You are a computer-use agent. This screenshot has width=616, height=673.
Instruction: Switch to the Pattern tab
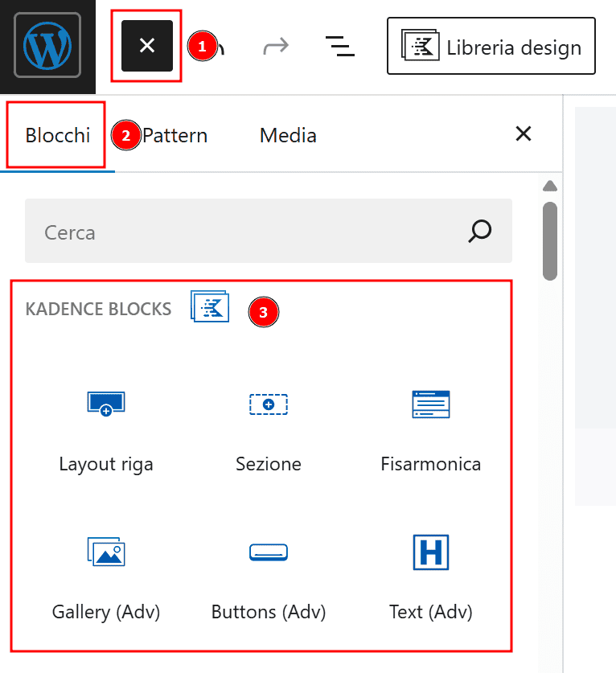tap(175, 135)
